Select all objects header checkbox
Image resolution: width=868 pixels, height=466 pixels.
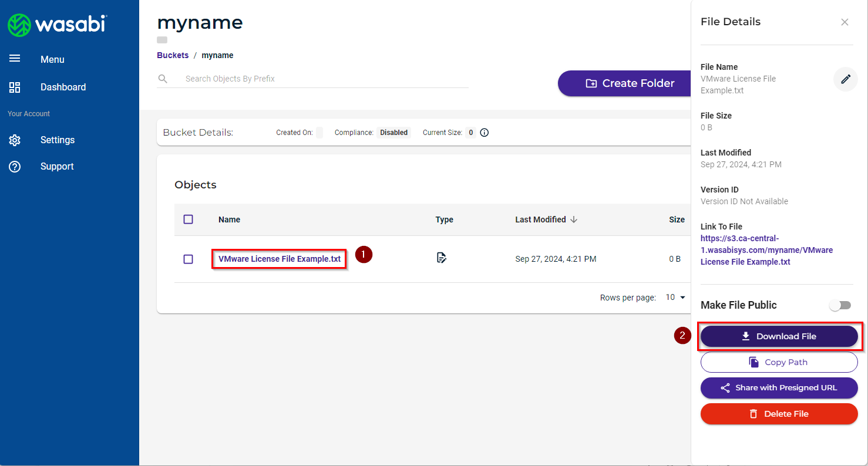tap(188, 220)
